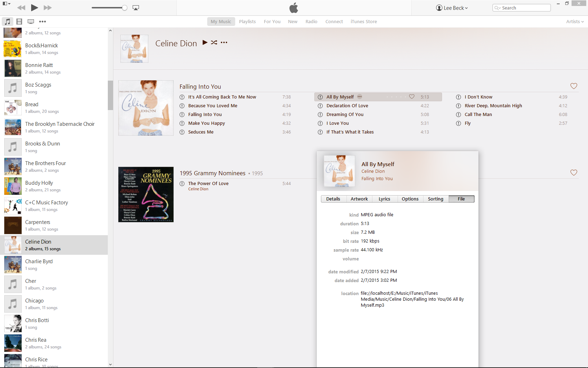Image resolution: width=588 pixels, height=368 pixels.
Task: Open the iTunes Store tab
Action: click(x=364, y=22)
